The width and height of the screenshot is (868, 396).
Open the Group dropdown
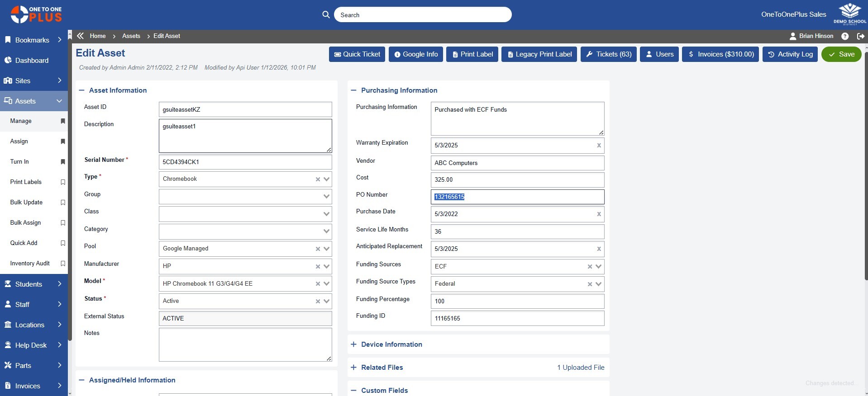point(326,197)
